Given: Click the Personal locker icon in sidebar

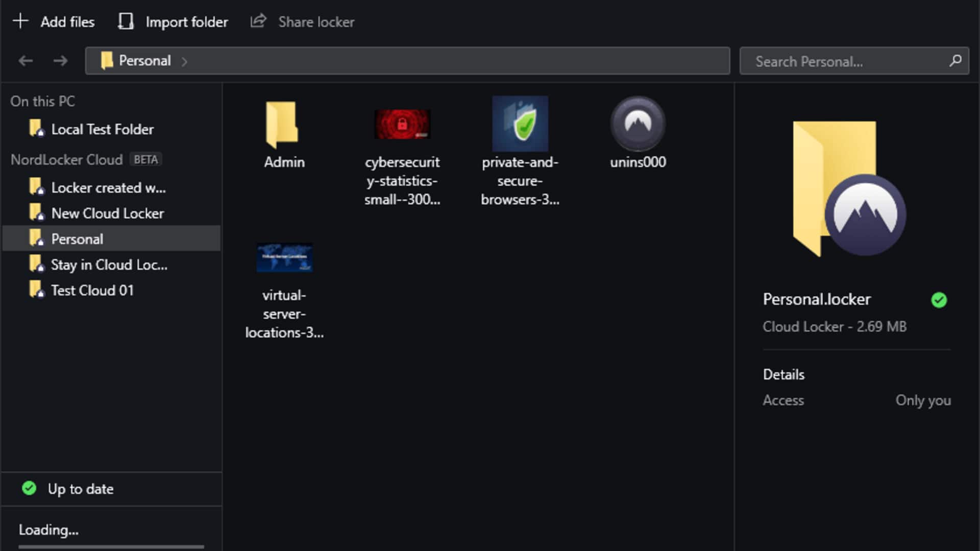Looking at the screenshot, I should (37, 238).
